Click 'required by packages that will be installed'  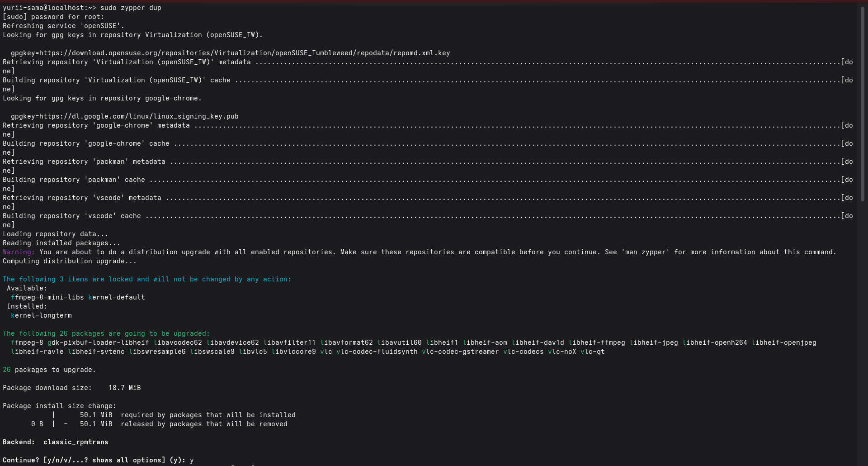point(208,415)
